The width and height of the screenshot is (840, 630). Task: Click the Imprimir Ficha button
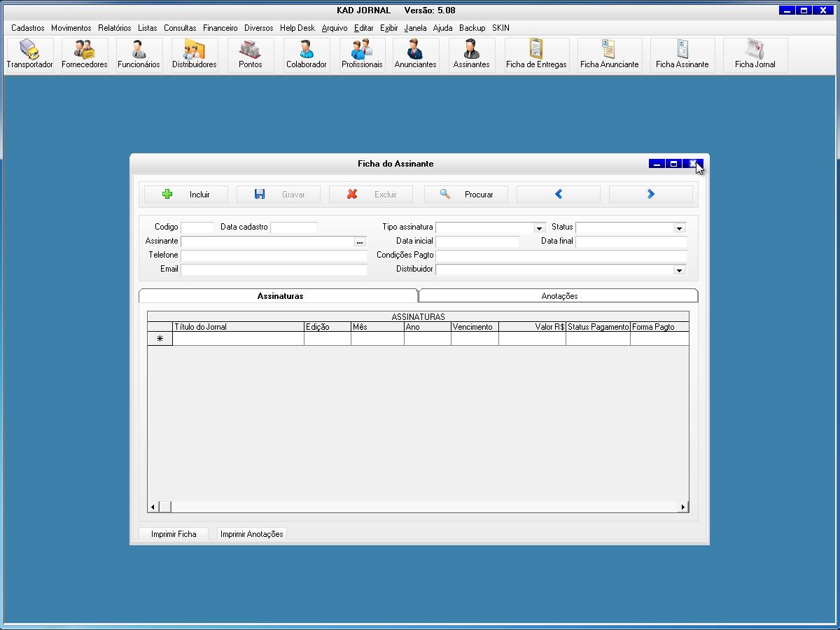point(174,534)
